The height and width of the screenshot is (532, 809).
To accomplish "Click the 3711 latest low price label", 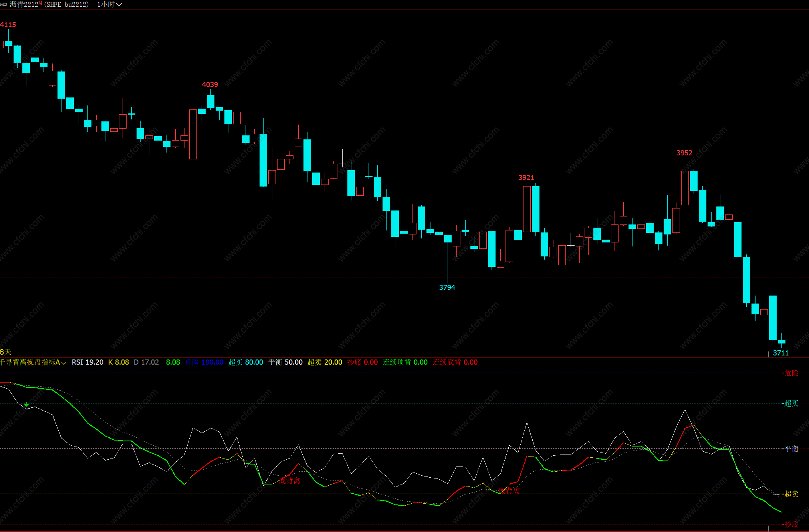I will (781, 353).
